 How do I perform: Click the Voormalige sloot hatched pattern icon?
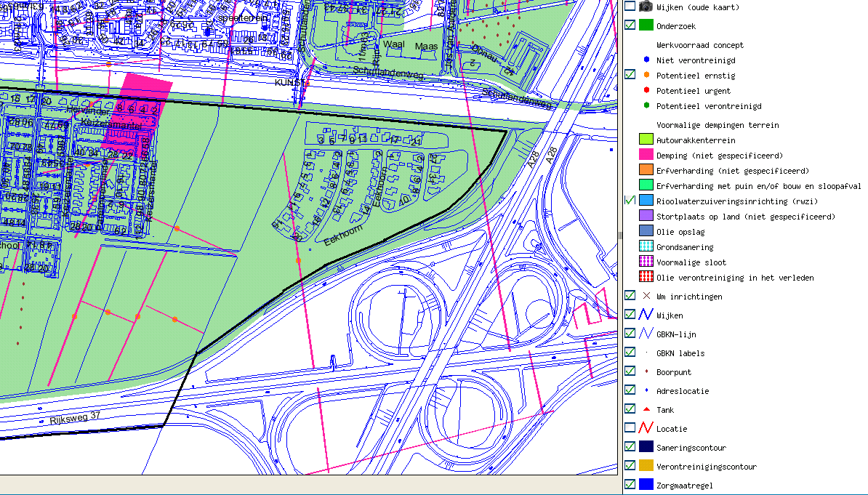pyautogui.click(x=646, y=262)
